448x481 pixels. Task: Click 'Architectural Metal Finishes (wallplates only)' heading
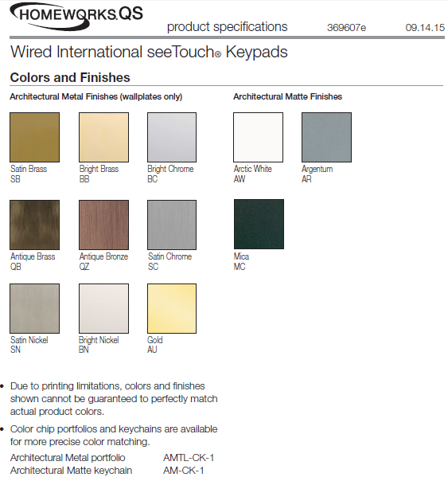[x=96, y=96]
